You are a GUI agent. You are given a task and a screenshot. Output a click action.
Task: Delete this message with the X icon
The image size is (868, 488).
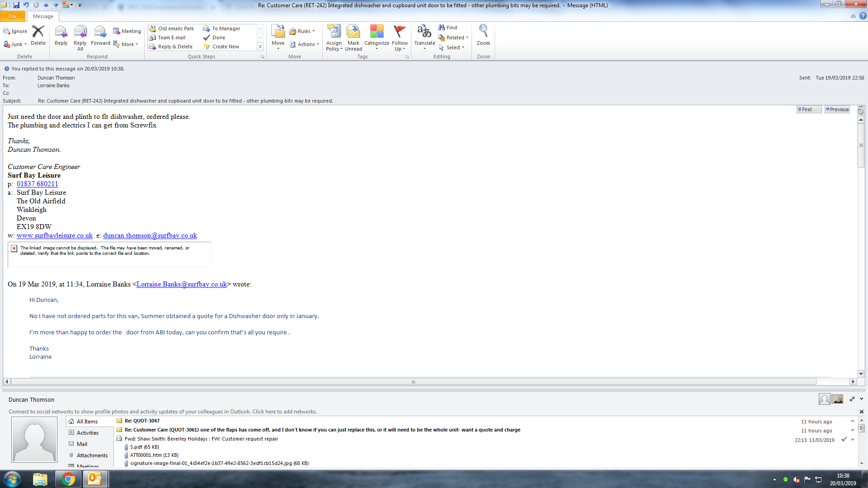38,32
